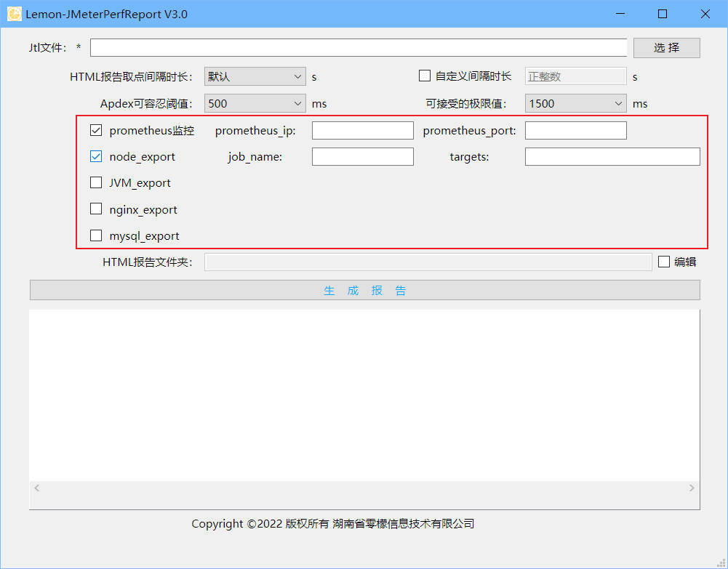Click the 'Jtl文件:' label
728x569 pixels.
point(48,48)
